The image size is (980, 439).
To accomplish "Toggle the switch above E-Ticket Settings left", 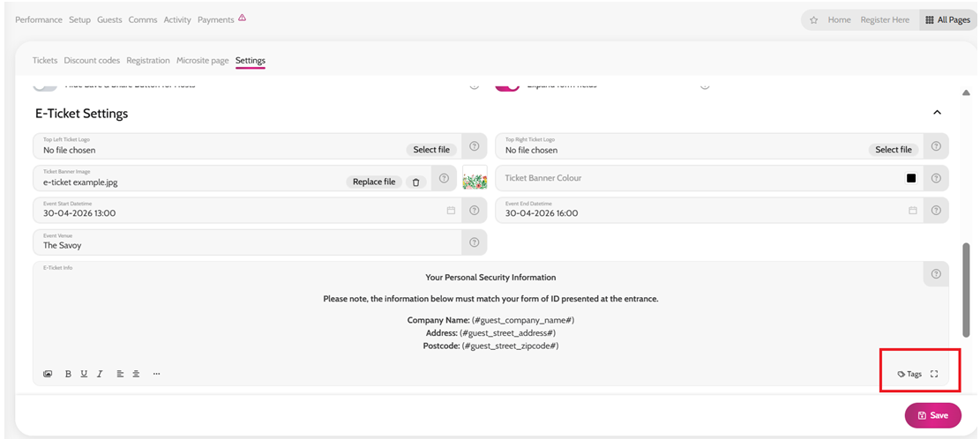I will tap(45, 86).
